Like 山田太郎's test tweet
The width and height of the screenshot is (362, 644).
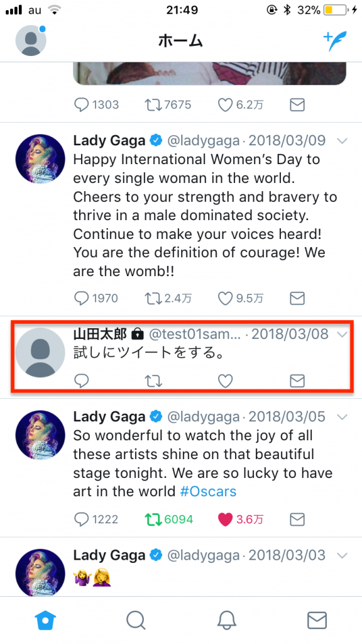pyautogui.click(x=226, y=382)
